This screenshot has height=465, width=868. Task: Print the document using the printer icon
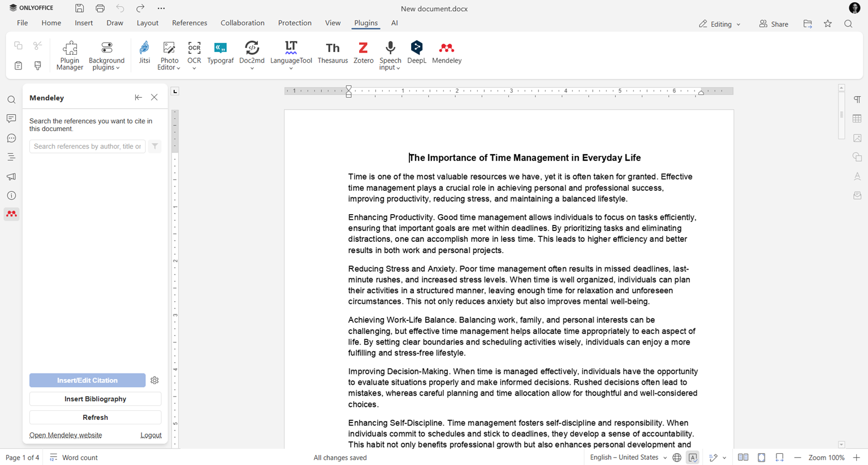(x=100, y=8)
